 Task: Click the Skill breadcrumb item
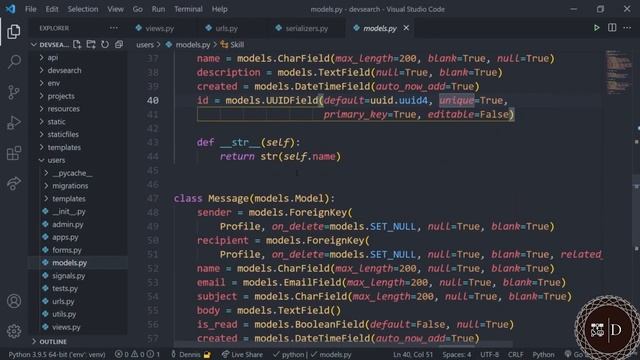click(232, 44)
